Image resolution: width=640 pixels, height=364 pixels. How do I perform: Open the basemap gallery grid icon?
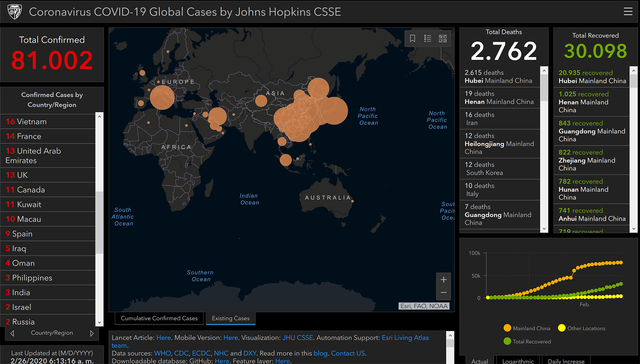coord(443,38)
